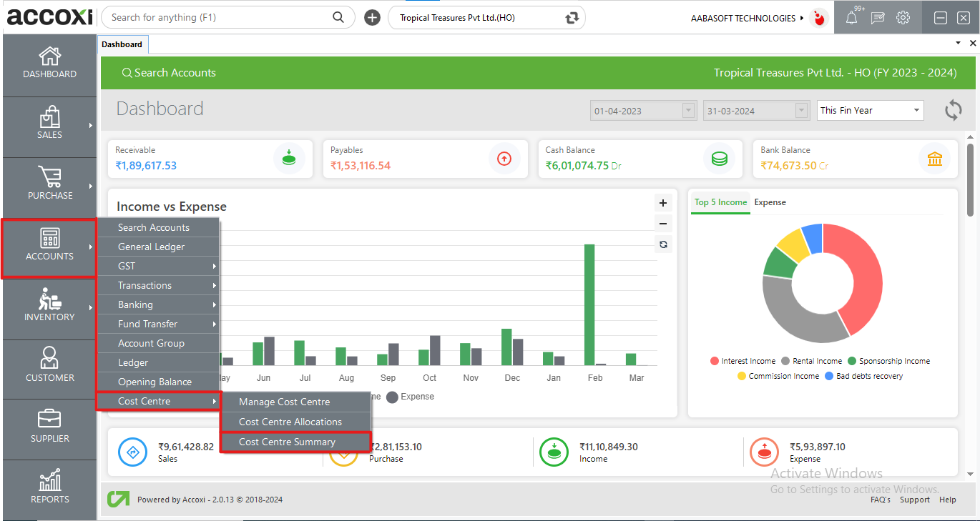Click the Support link at bottom
980x521 pixels.
[x=915, y=500]
